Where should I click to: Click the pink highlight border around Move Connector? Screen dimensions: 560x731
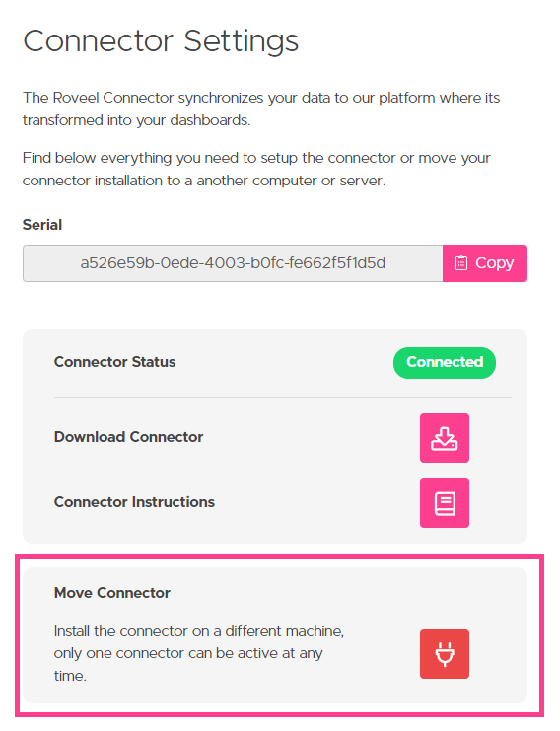pyautogui.click(x=280, y=556)
